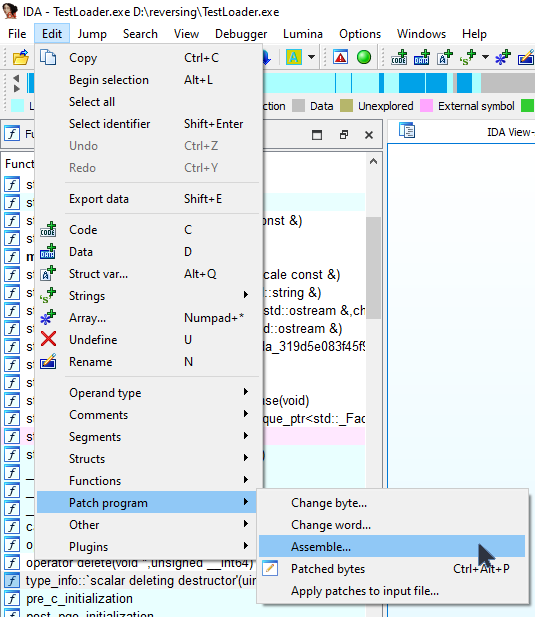Click the open file folder toolbar icon

[20, 57]
